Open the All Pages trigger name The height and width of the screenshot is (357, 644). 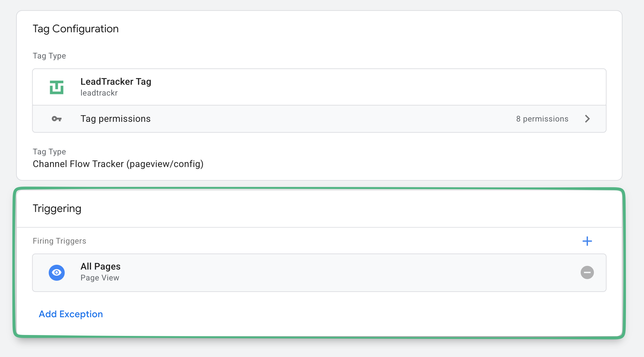pos(100,267)
